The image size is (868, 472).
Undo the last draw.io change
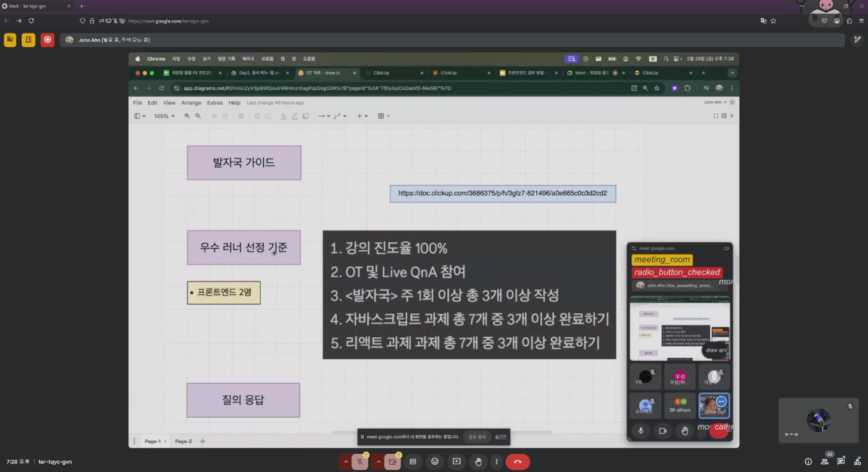click(x=214, y=116)
